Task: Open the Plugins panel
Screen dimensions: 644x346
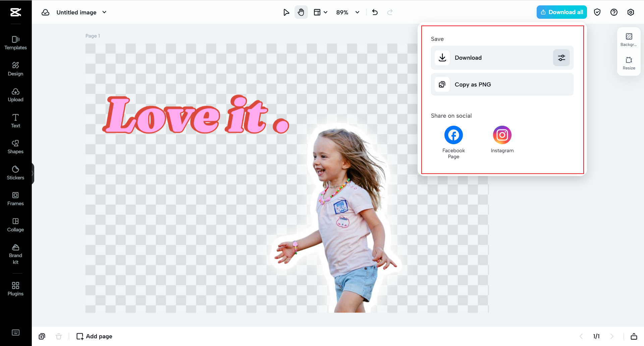Action: (x=15, y=288)
